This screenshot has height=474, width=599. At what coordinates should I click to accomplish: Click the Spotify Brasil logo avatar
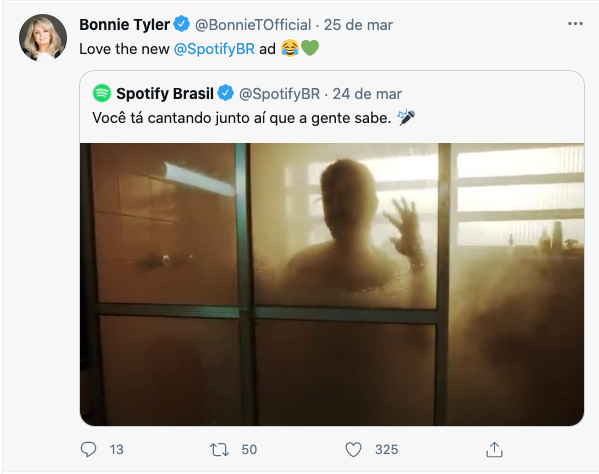point(102,93)
